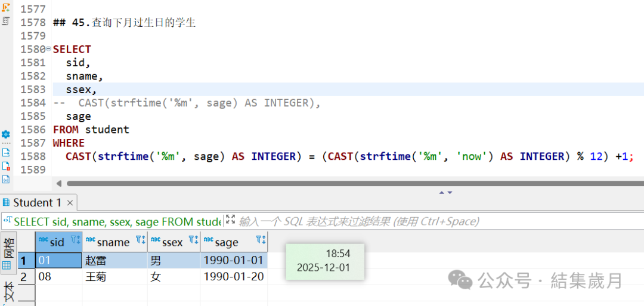Screen dimensions: 644x306
Task: Select row number 1 header
Action: pyautogui.click(x=26, y=261)
